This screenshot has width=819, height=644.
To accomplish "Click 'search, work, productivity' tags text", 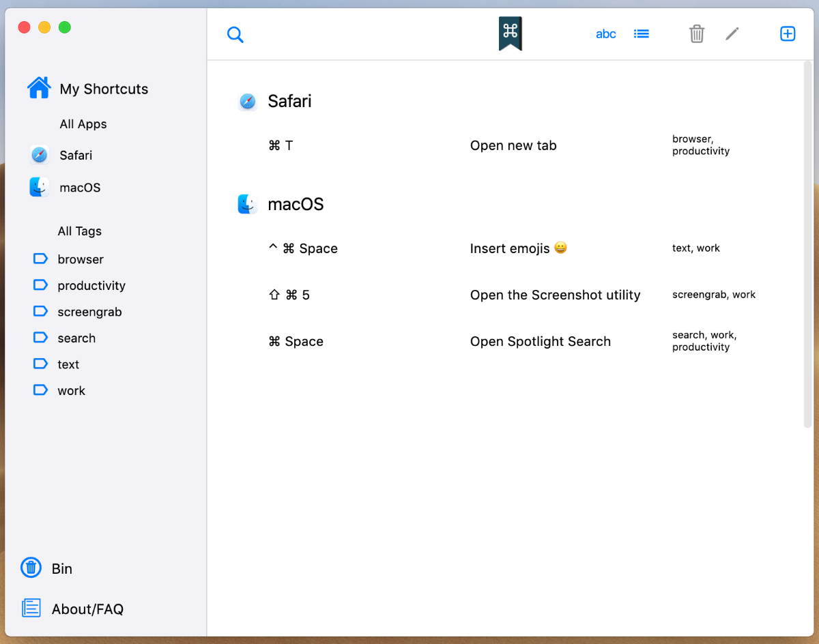I will coord(704,341).
